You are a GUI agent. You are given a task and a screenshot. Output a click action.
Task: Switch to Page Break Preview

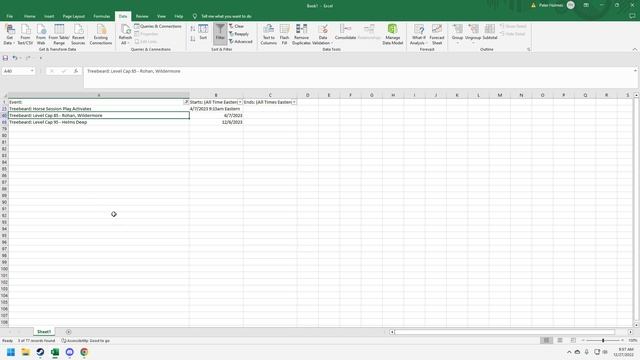(x=573, y=340)
